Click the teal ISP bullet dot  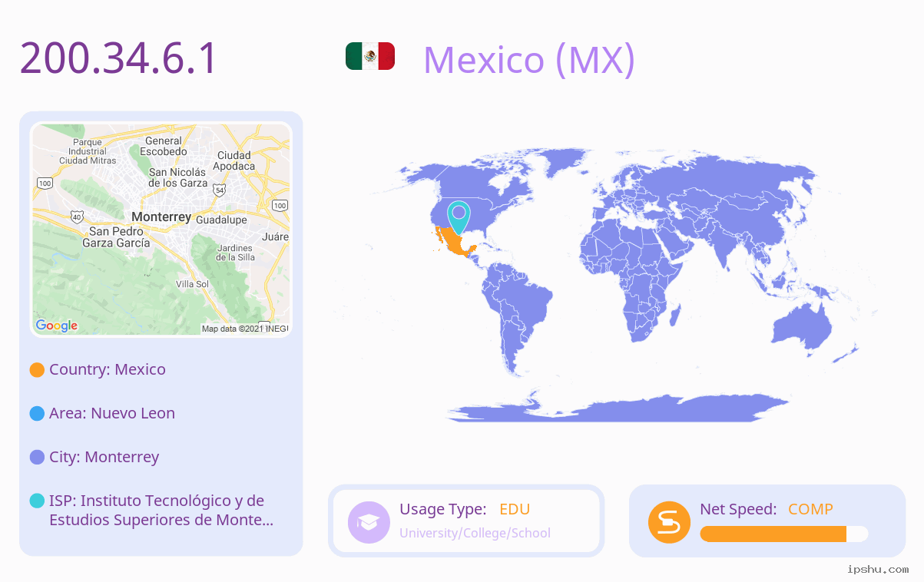point(37,501)
